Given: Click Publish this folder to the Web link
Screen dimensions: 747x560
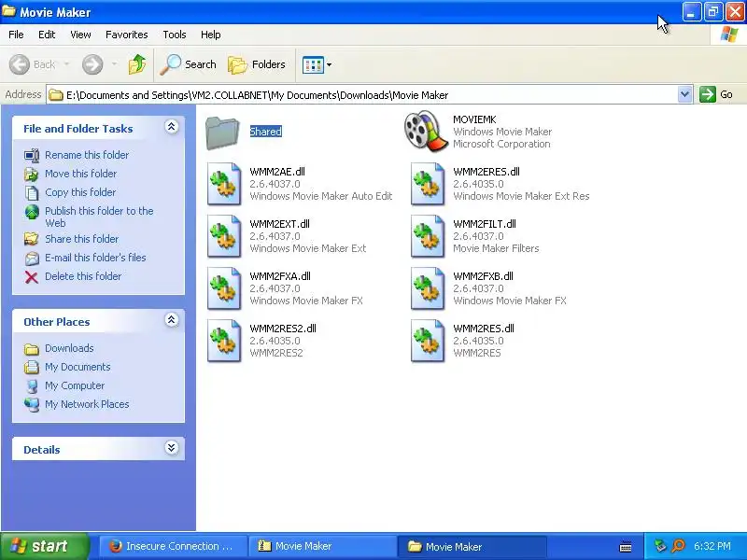Looking at the screenshot, I should [x=99, y=217].
